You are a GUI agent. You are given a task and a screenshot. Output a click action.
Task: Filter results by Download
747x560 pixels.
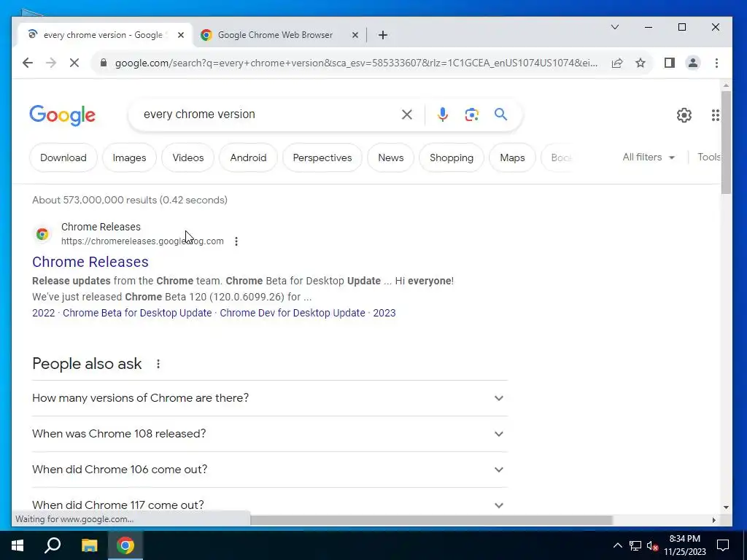pos(63,157)
